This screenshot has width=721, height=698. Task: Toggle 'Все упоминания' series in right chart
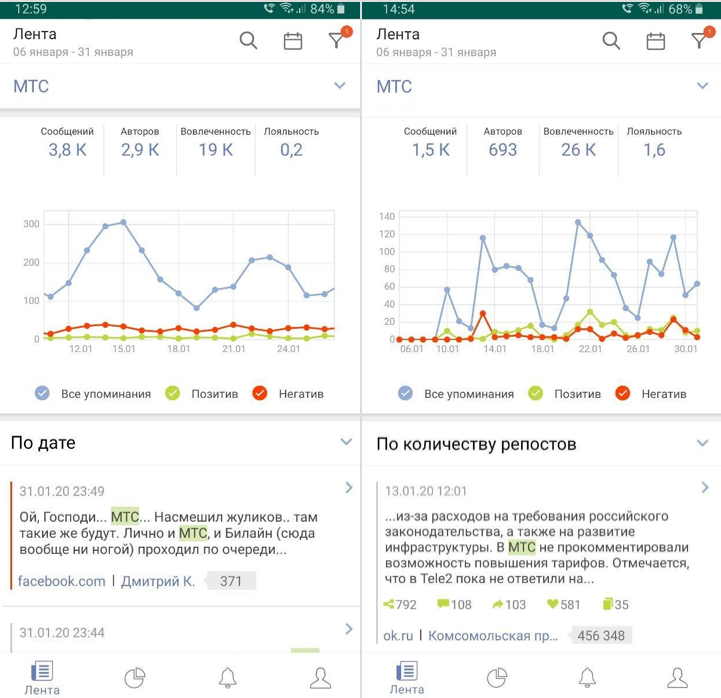(405, 393)
